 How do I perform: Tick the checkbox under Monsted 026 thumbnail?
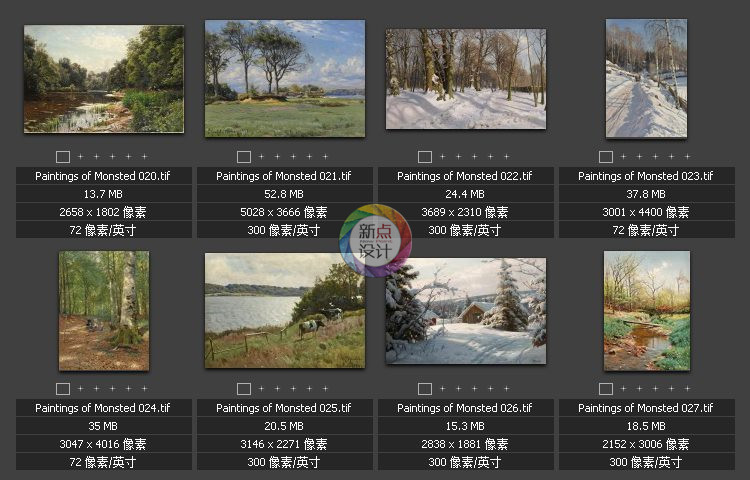pos(425,389)
